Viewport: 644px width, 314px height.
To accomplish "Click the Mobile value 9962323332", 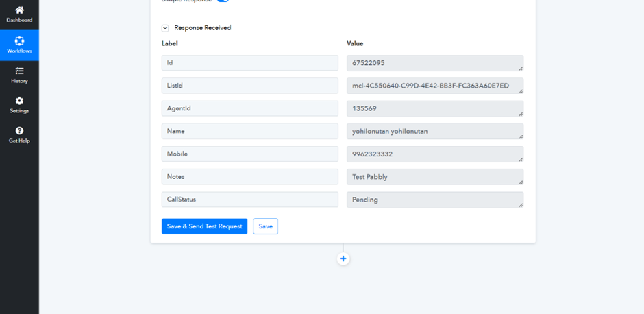I will click(x=434, y=154).
